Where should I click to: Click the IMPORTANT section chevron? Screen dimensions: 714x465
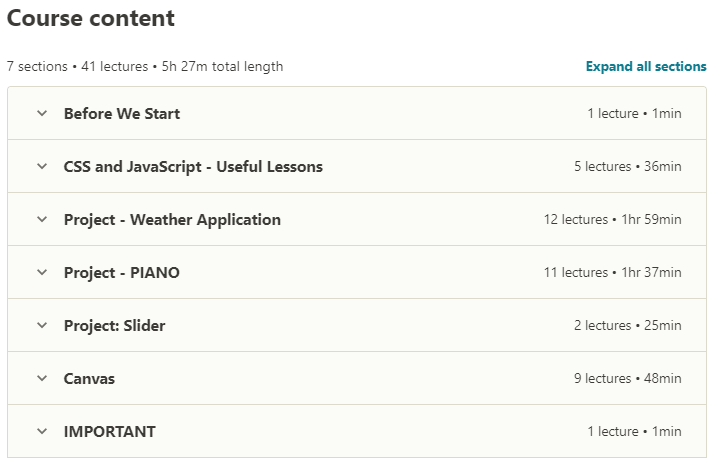point(42,432)
